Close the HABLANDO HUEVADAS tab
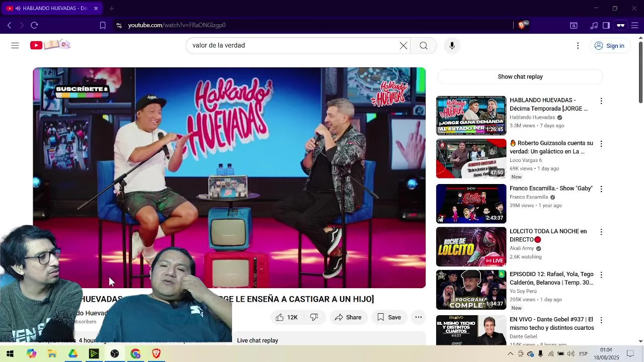 tap(96, 9)
